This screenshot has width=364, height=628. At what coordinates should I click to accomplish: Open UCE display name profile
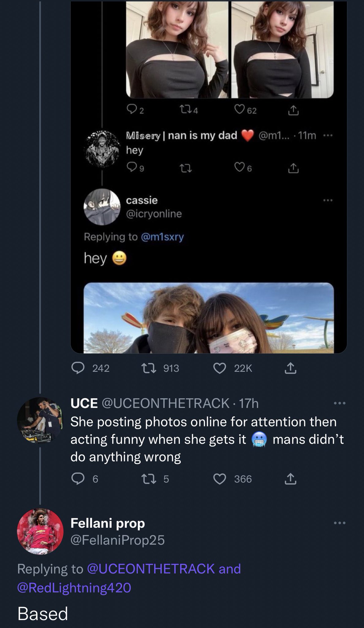84,403
